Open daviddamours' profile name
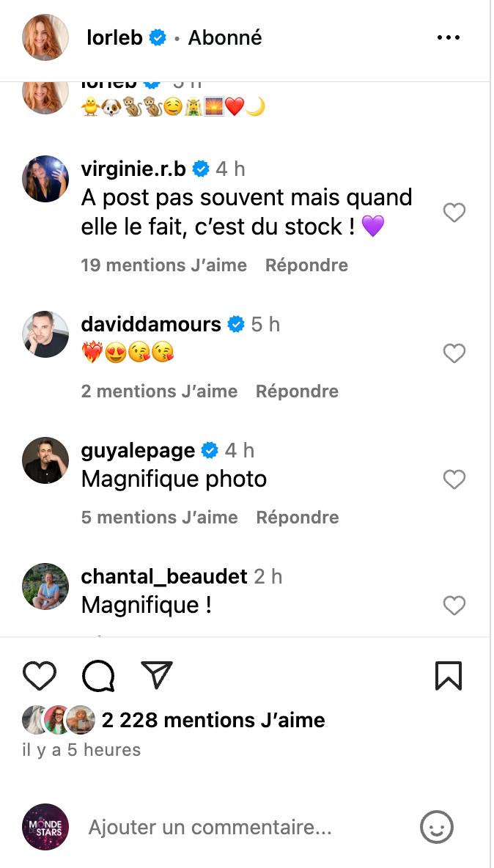This screenshot has width=494, height=868. point(150,323)
